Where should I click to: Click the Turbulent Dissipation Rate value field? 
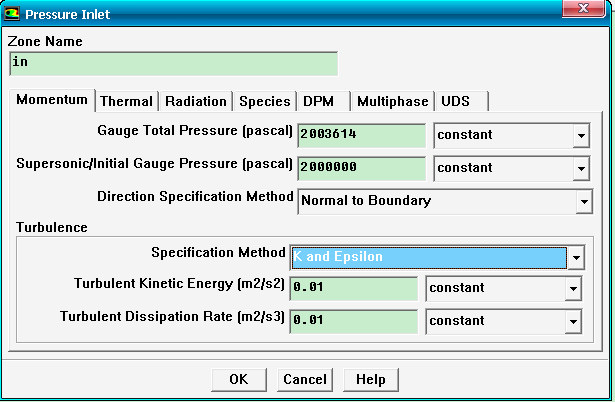coord(352,321)
